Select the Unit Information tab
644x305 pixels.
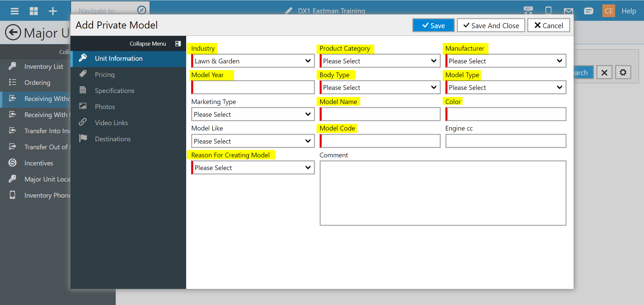pyautogui.click(x=128, y=58)
